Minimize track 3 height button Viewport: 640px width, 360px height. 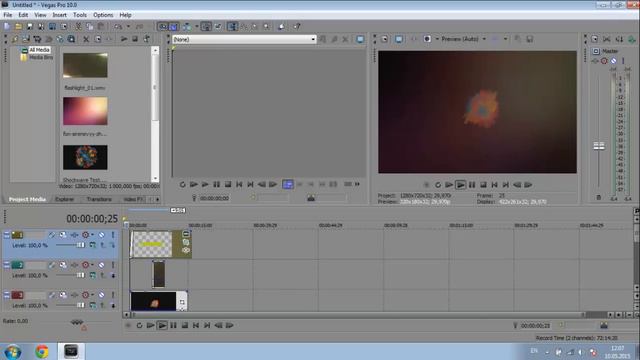pos(6,295)
